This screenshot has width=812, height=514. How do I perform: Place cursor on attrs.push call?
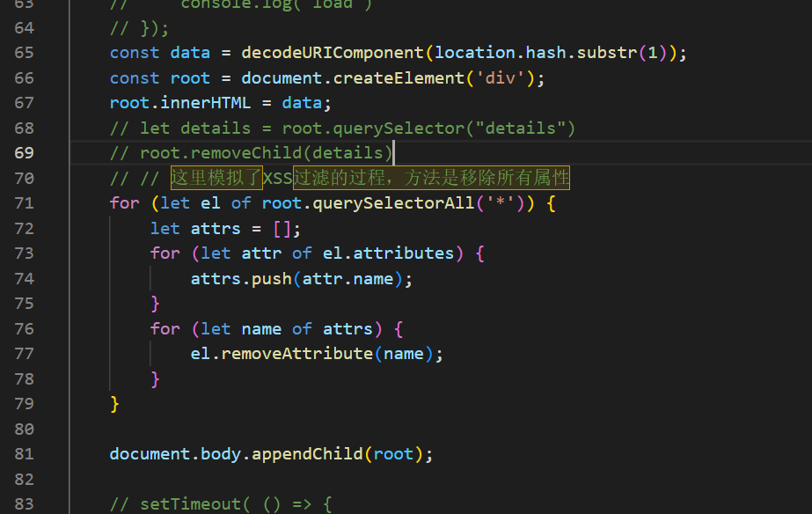coord(241,279)
